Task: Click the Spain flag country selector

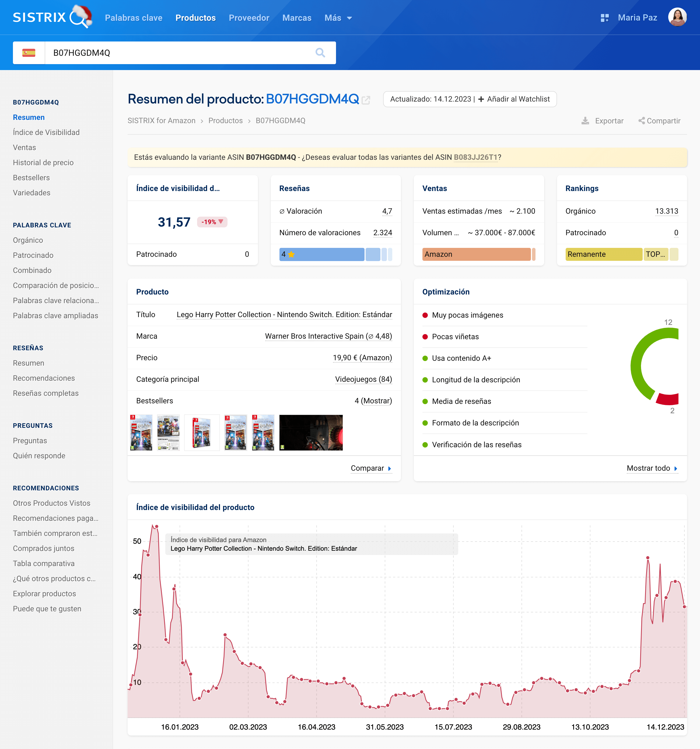Action: tap(29, 53)
